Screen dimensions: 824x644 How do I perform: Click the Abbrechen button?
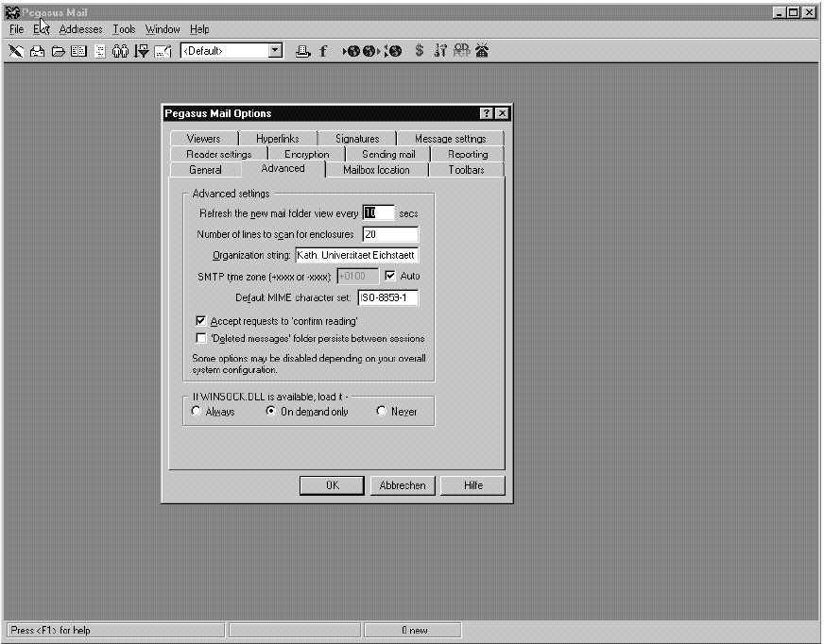[403, 485]
